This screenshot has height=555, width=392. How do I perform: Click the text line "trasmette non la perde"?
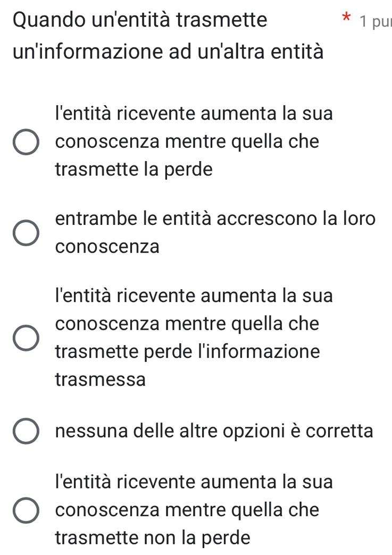pyautogui.click(x=152, y=538)
